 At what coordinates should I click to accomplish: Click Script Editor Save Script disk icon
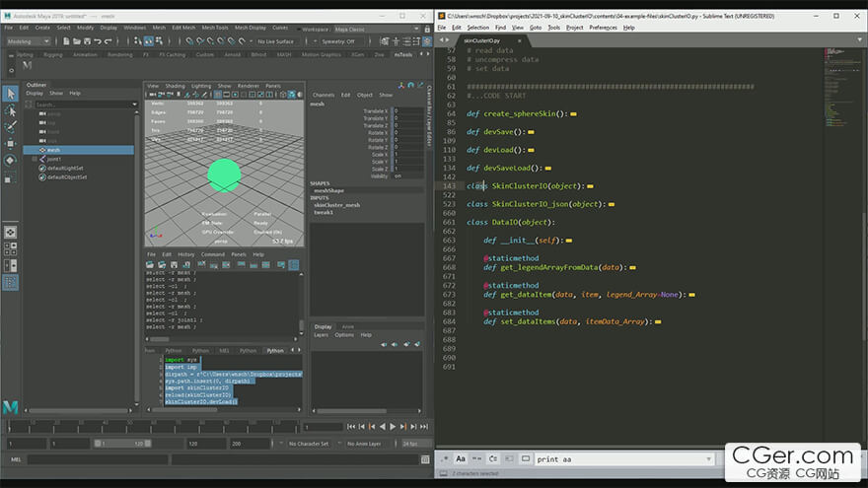(x=174, y=265)
